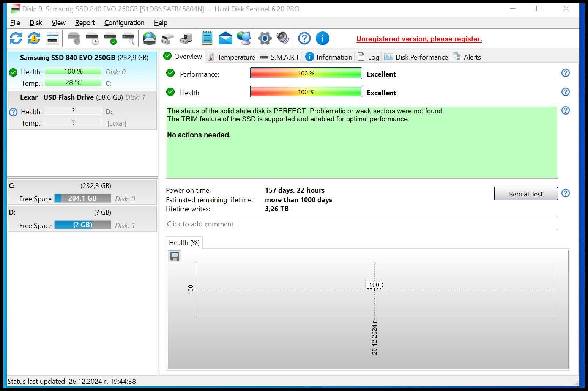This screenshot has width=588, height=391.
Task: Click help icon beside status text box
Action: pos(566,110)
